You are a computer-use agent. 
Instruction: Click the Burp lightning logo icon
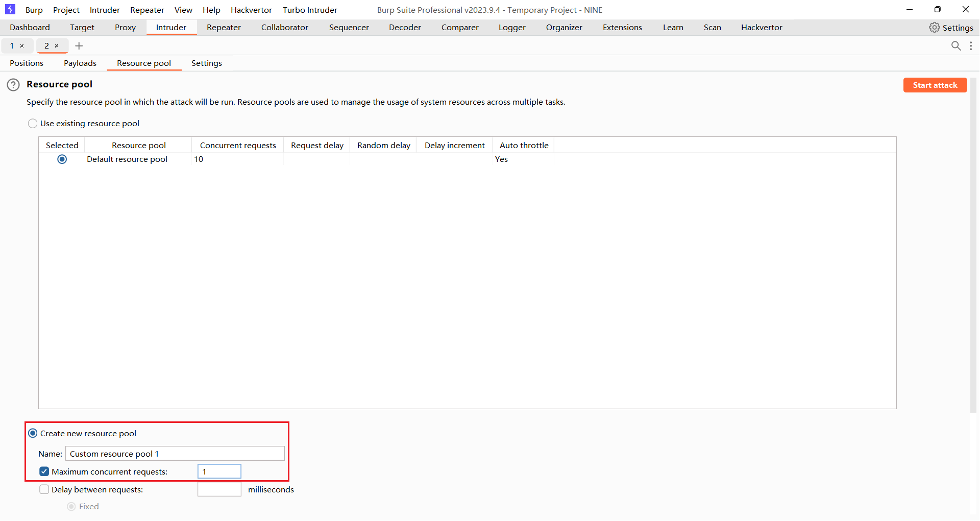tap(10, 9)
